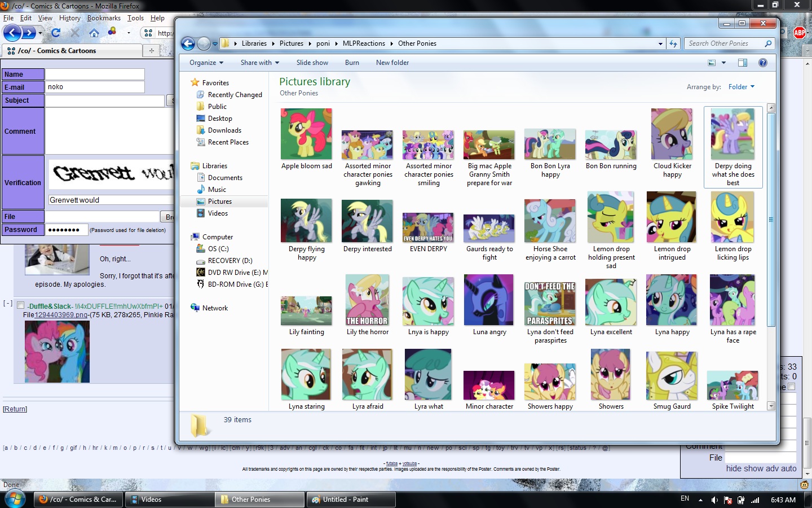Collapse the thread using the [-] toggle
The width and height of the screenshot is (812, 508).
click(7, 303)
